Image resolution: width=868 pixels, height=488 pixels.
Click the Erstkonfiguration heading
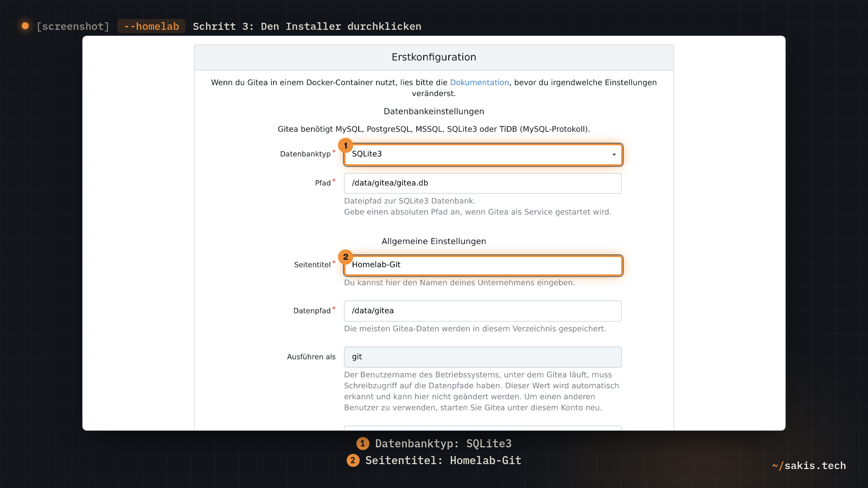tap(434, 57)
